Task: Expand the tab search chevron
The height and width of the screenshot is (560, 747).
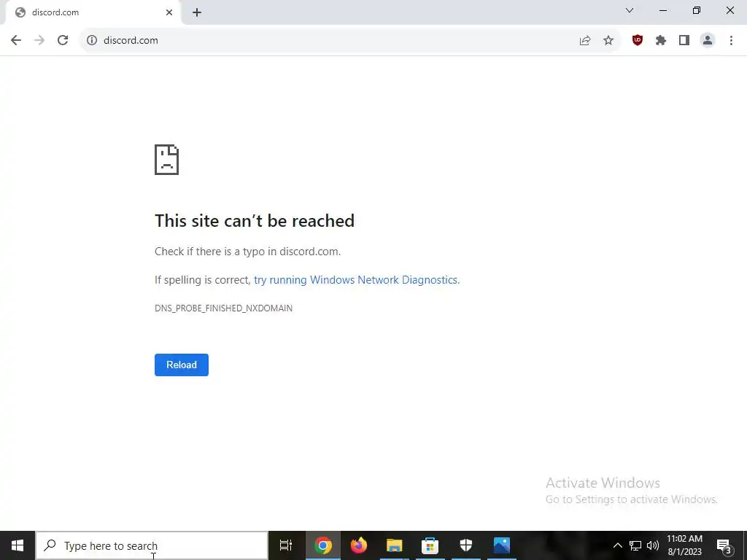Action: pyautogui.click(x=630, y=10)
